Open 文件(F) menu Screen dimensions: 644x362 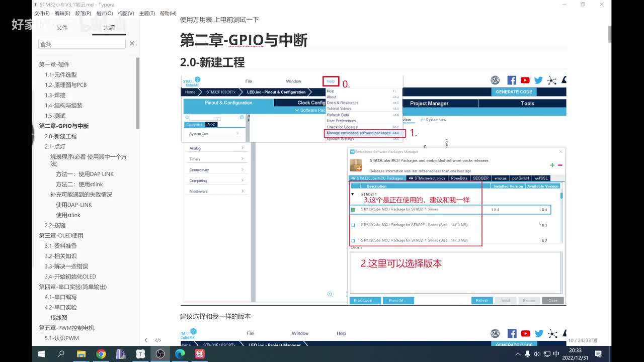[x=42, y=14]
